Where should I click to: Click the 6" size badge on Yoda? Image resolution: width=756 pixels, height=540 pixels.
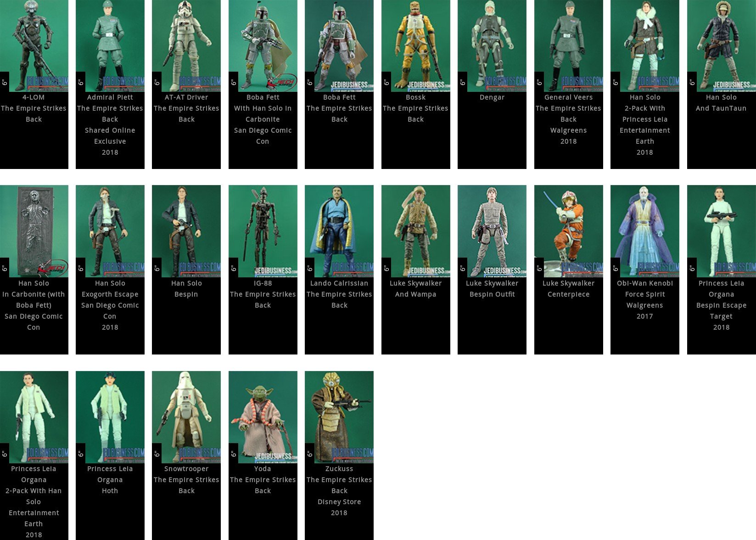[233, 453]
